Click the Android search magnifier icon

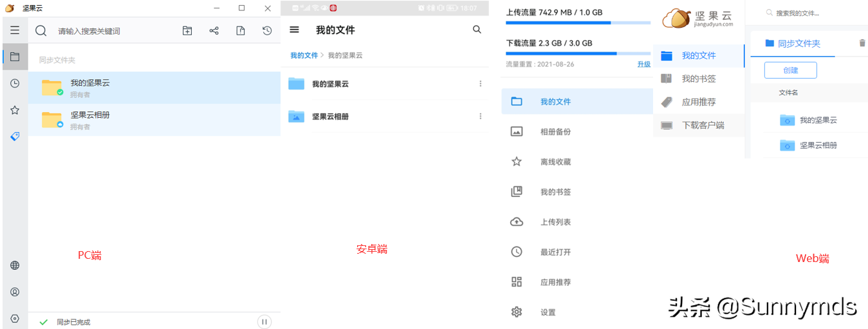click(477, 30)
